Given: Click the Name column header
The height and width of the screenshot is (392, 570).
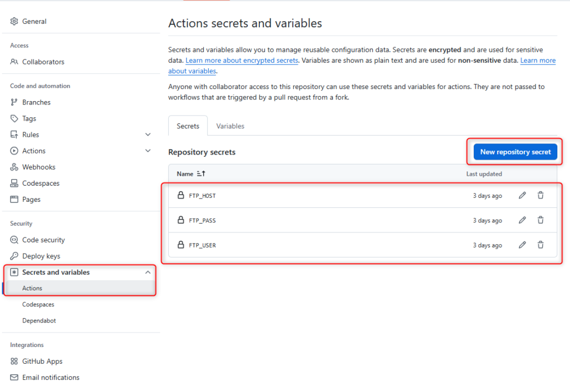Looking at the screenshot, I should 185,174.
